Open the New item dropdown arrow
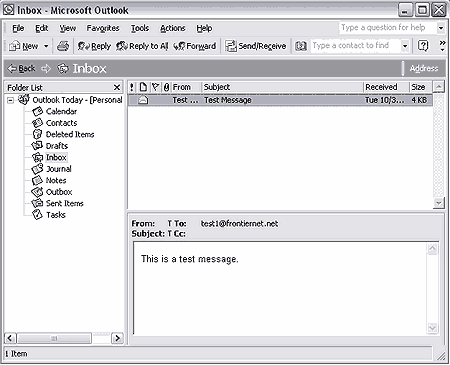The width and height of the screenshot is (450, 365). pos(46,46)
